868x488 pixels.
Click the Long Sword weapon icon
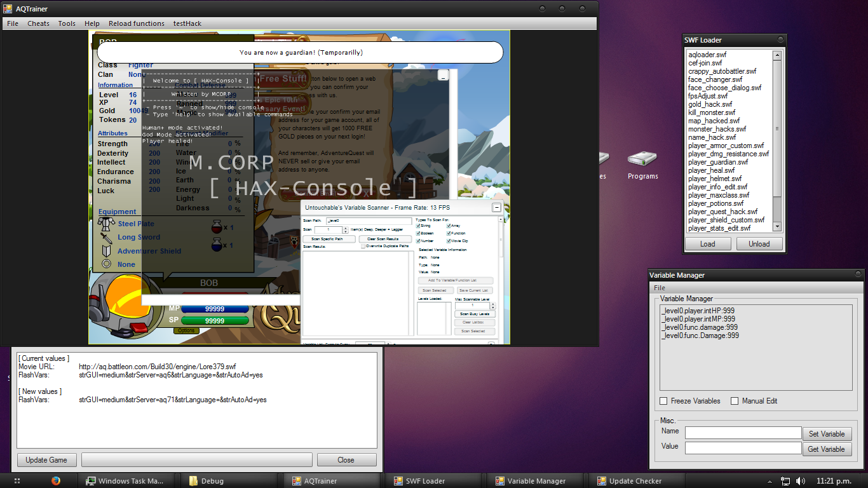tap(106, 238)
